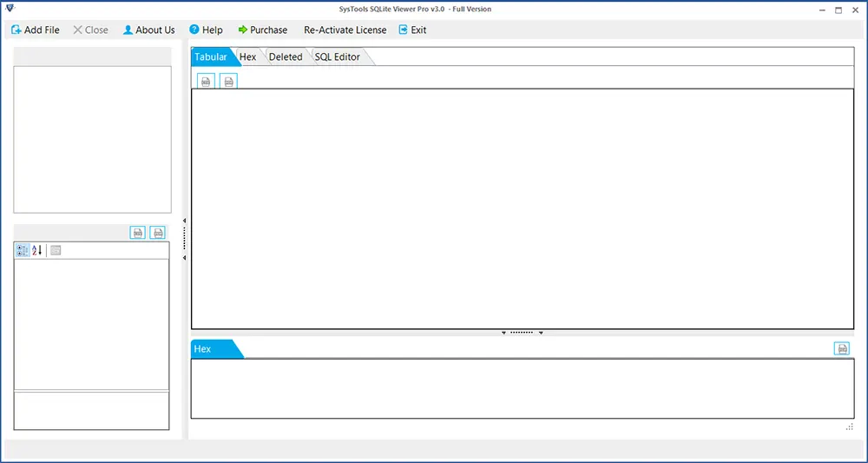Click the Property Pages icon in properties toolbar

point(56,250)
